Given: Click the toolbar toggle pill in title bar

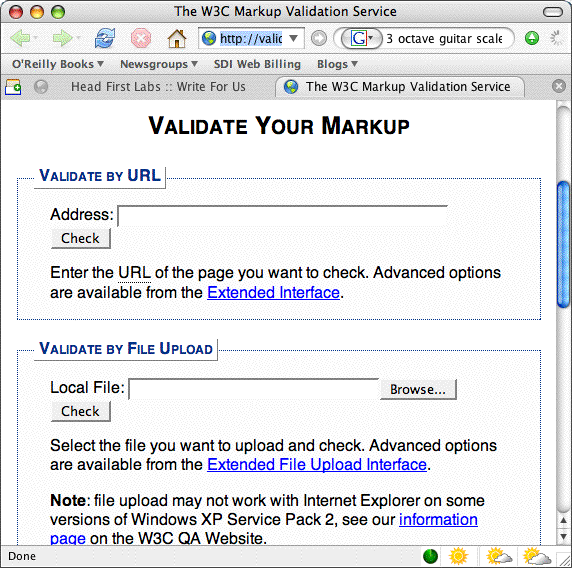Looking at the screenshot, I should [553, 12].
